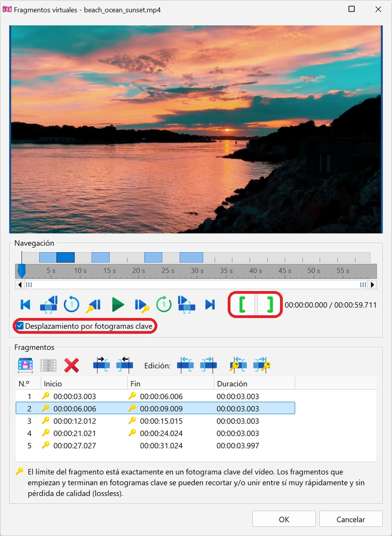
Task: Click the Inicio column header
Action: 84,384
